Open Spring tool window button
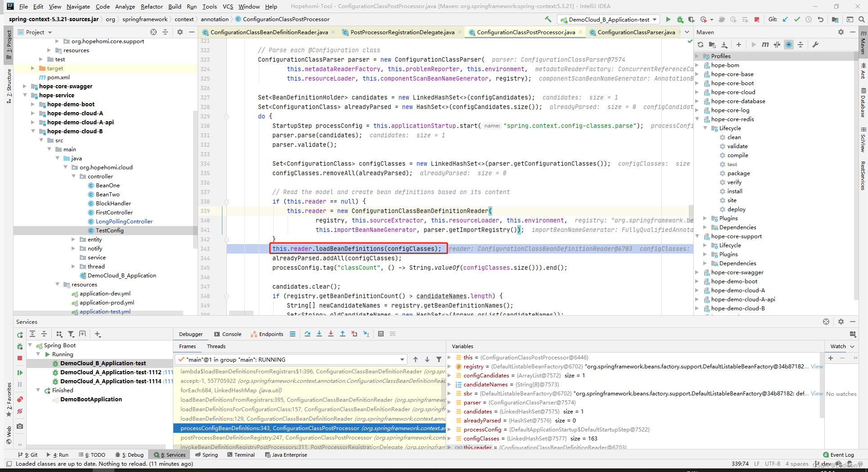This screenshot has height=472, width=868. (206, 455)
